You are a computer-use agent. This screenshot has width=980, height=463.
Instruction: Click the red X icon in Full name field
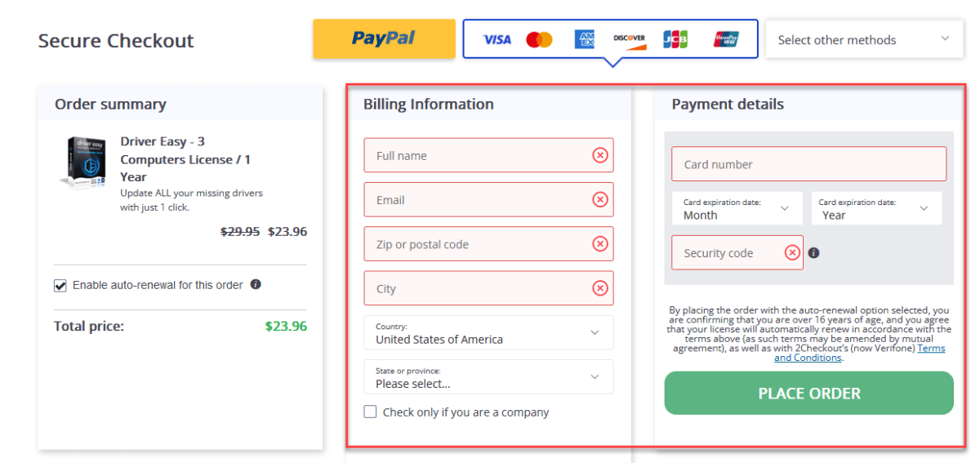click(x=600, y=155)
